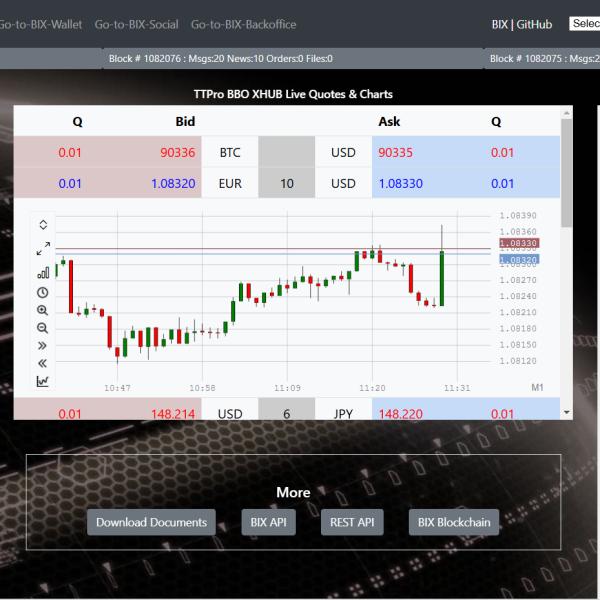Open the chart type bars icon
600x600 pixels.
[43, 272]
